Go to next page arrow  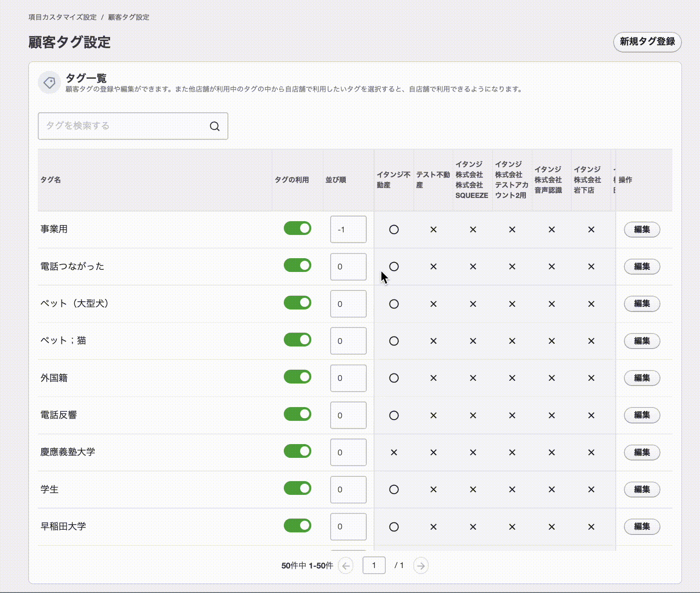(x=421, y=565)
